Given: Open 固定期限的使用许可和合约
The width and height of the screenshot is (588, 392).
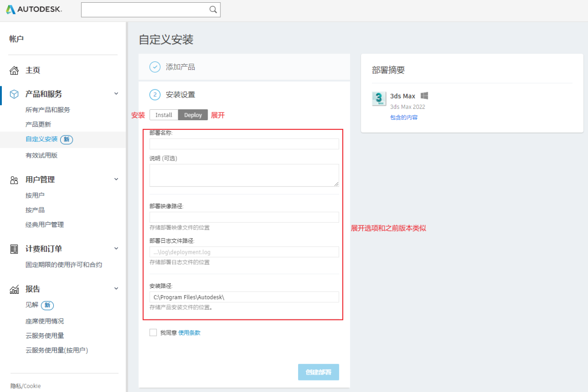Looking at the screenshot, I should pos(64,265).
